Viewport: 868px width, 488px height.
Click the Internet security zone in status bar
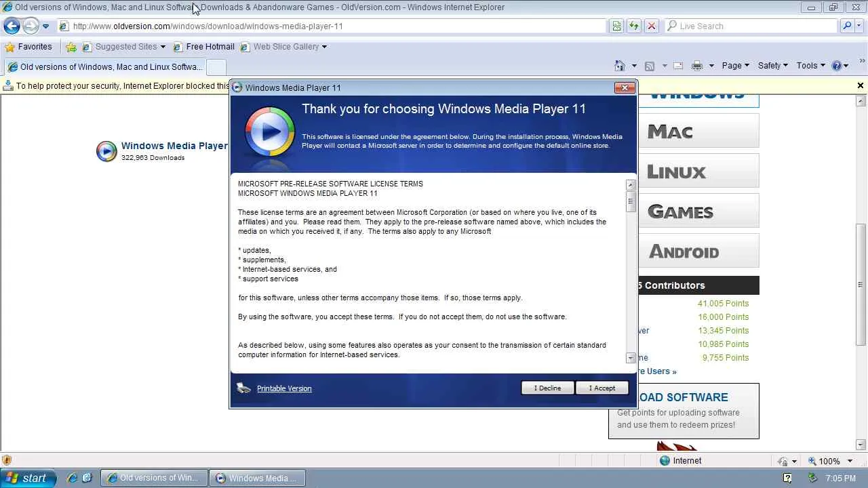pos(681,461)
